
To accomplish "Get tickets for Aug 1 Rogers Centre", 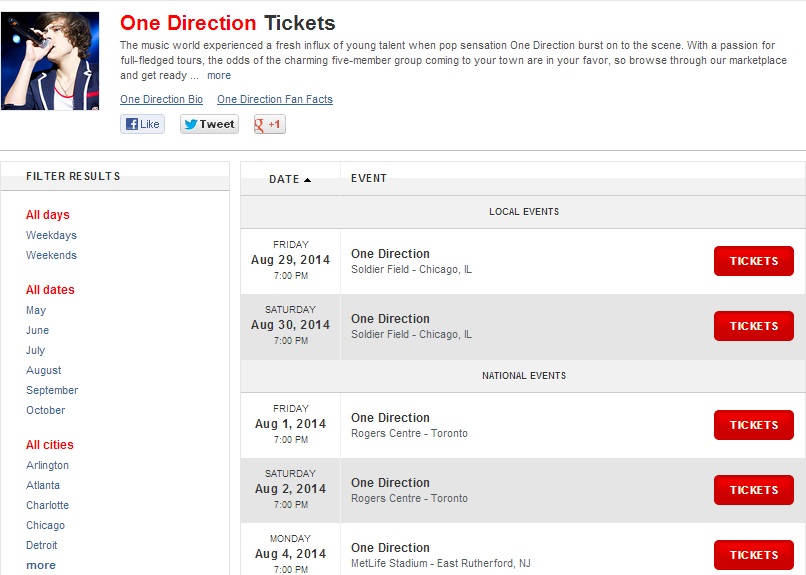I will (753, 425).
